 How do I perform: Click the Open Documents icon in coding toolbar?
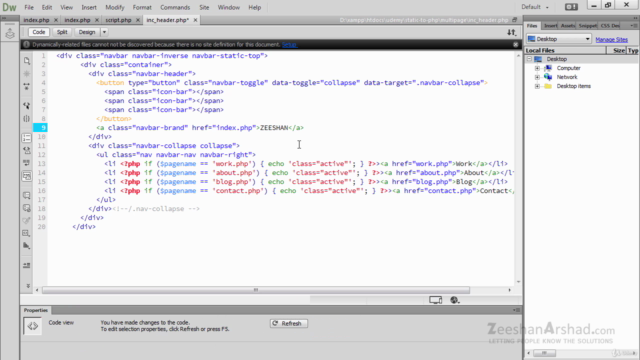click(27, 61)
